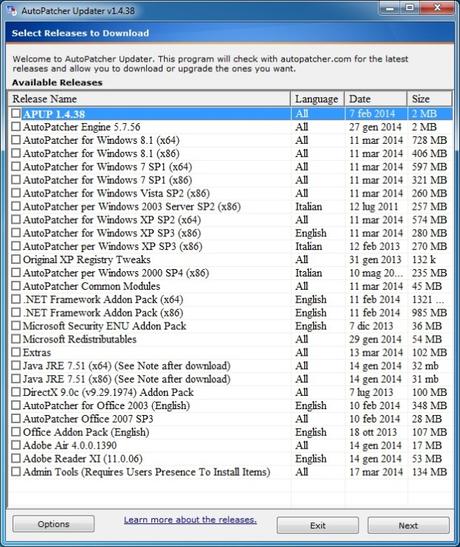Click the Date column header
This screenshot has width=460, height=547.
click(376, 99)
